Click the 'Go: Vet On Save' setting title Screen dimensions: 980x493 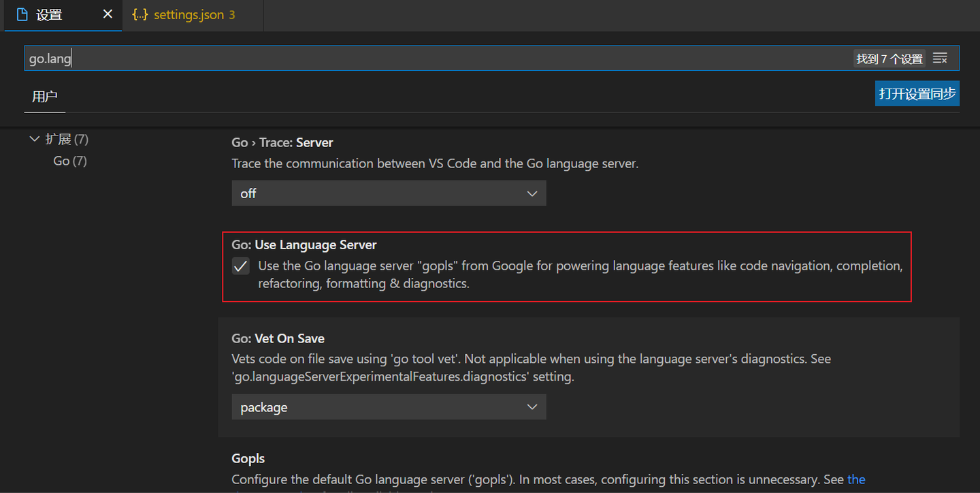point(280,338)
